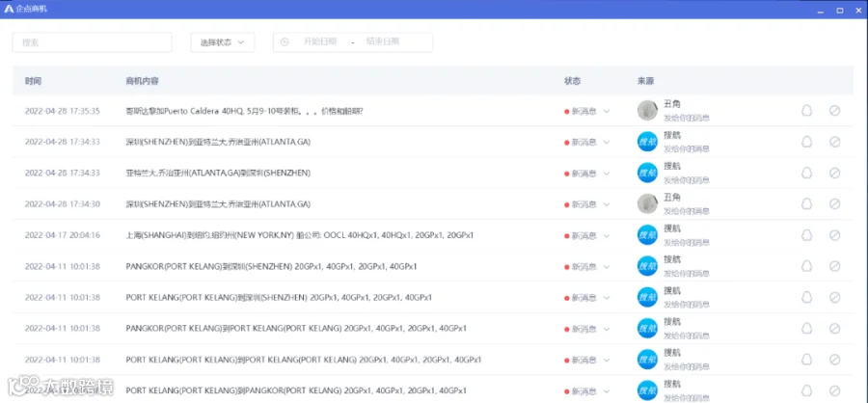Click the circle-slash icon in the PORT KELANG到深圳 row
The image size is (868, 403).
[x=835, y=297]
